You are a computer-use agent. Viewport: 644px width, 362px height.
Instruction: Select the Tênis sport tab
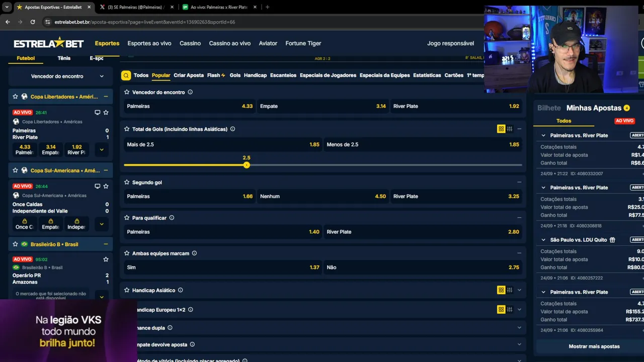point(64,58)
